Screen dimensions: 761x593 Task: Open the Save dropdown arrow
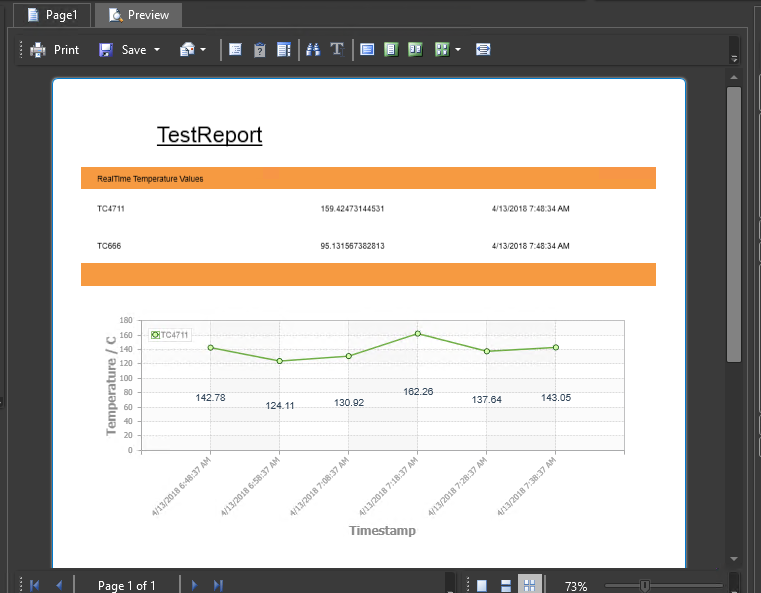click(x=157, y=49)
